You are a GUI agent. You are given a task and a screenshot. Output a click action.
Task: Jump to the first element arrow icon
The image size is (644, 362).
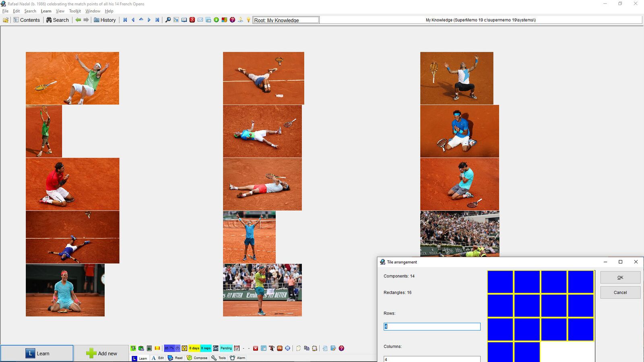125,20
